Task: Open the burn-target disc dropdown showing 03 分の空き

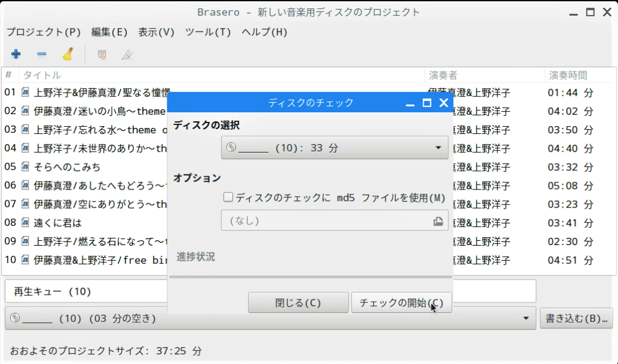Action: click(270, 318)
